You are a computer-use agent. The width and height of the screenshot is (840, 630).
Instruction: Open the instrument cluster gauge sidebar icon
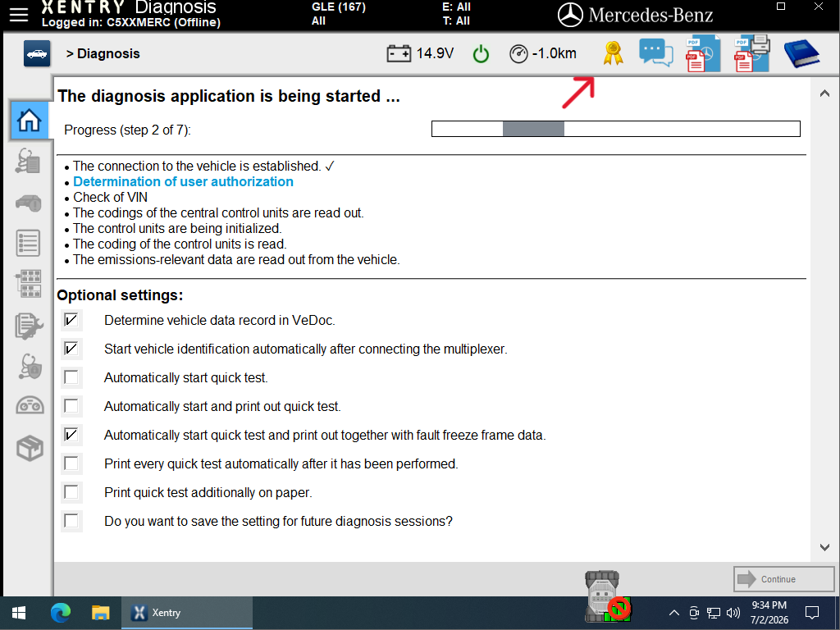30,405
